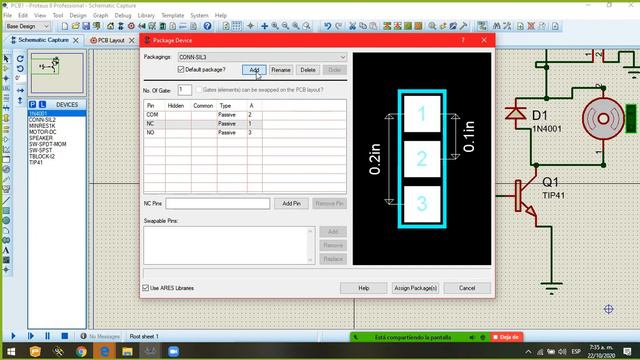Viewport: 640px width, 360px height.
Task: Step simulation with the step-play button
Action: click(x=31, y=336)
